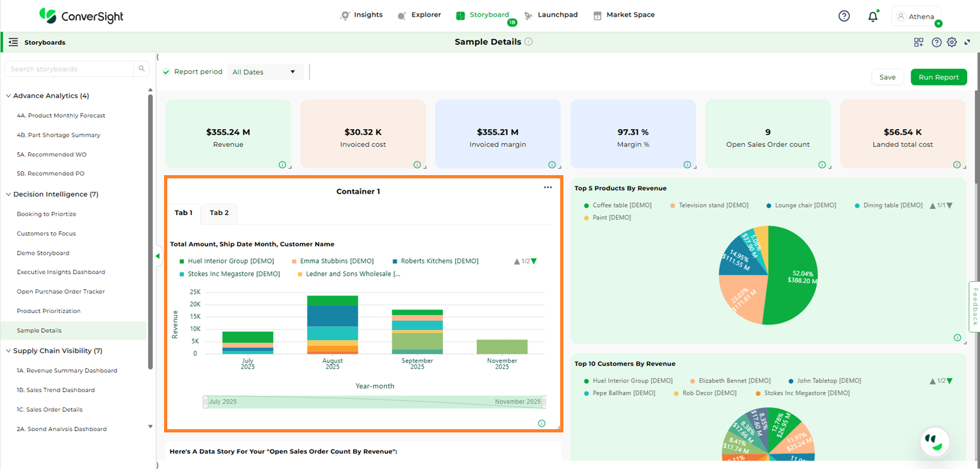Collapse the Storyboards sidebar menu icon

click(x=13, y=42)
